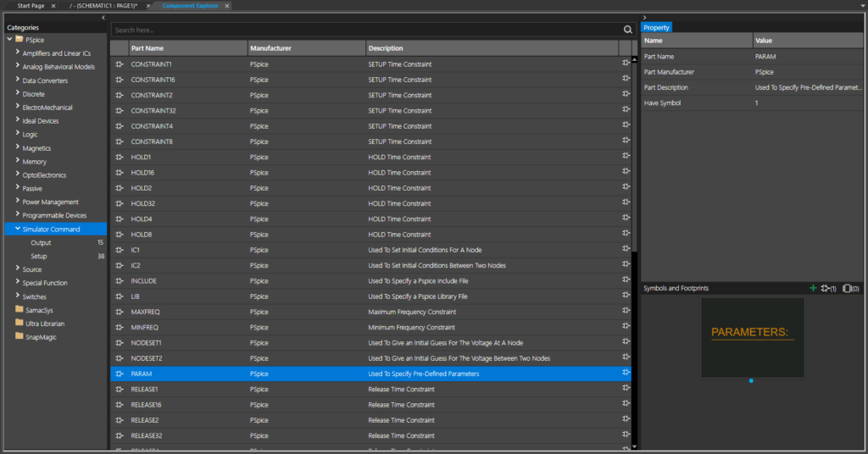Click part symbol icon left of CONSTRAINT32
868x454 pixels.
point(119,111)
